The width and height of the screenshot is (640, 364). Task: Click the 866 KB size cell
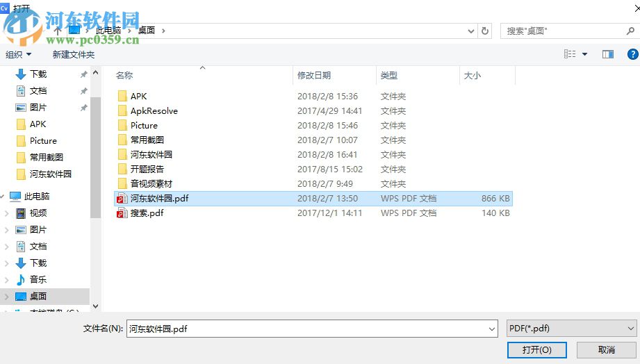[x=495, y=199]
